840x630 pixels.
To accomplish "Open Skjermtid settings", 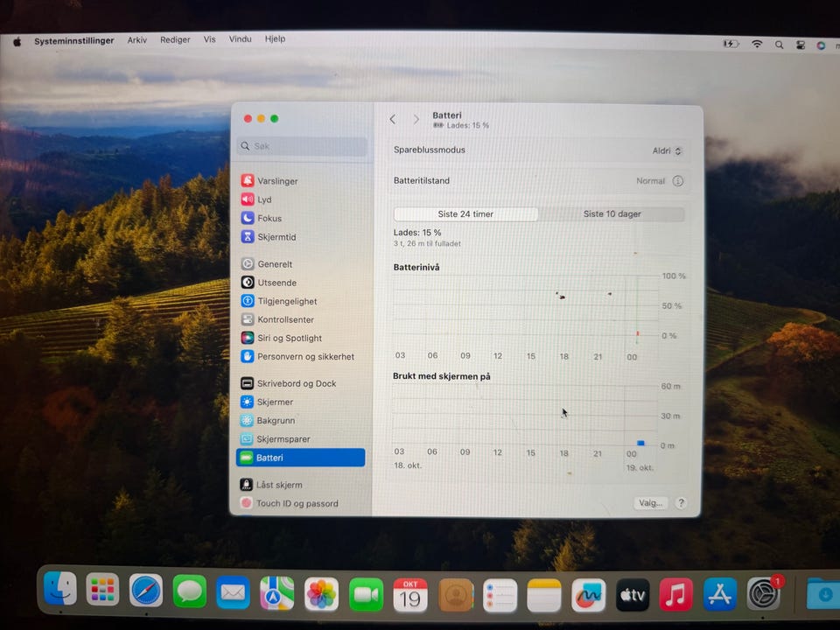I will (269, 237).
